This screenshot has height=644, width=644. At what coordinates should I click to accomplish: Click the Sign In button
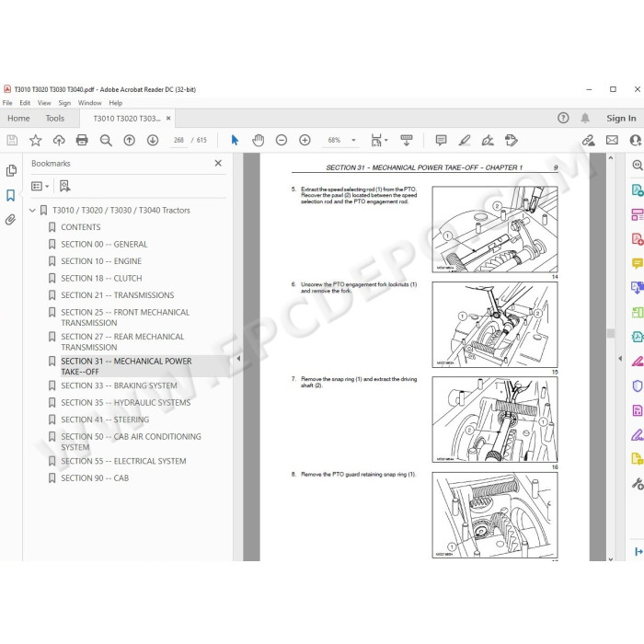[x=621, y=119]
